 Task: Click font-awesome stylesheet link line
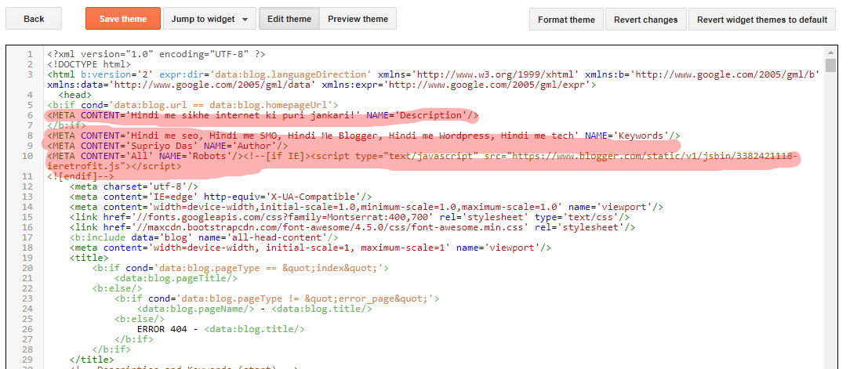(x=352, y=227)
